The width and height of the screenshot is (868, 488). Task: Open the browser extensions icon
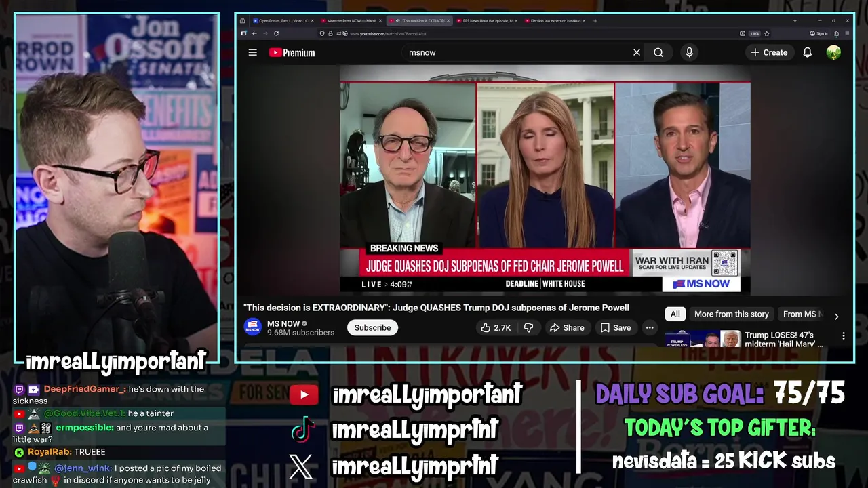(x=836, y=33)
